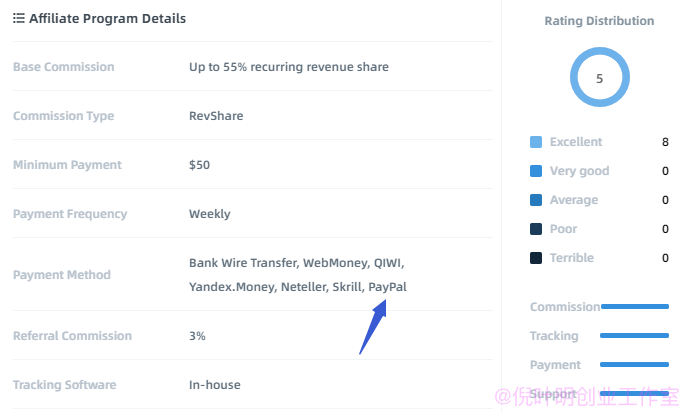The image size is (688, 412).
Task: Click the Support rating bar
Action: pyautogui.click(x=634, y=394)
